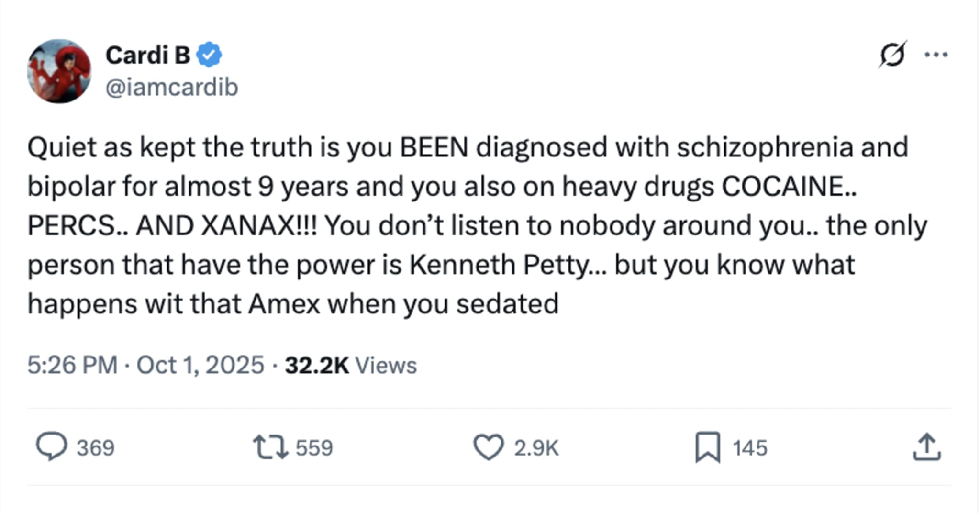
Task: Click the 145 bookmarks count
Action: pyautogui.click(x=750, y=448)
